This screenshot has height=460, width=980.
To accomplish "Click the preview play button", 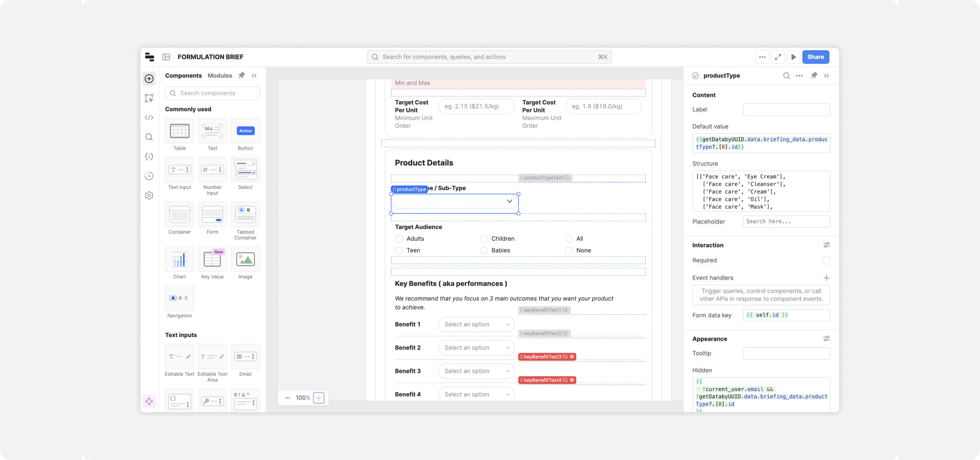I will coord(794,57).
